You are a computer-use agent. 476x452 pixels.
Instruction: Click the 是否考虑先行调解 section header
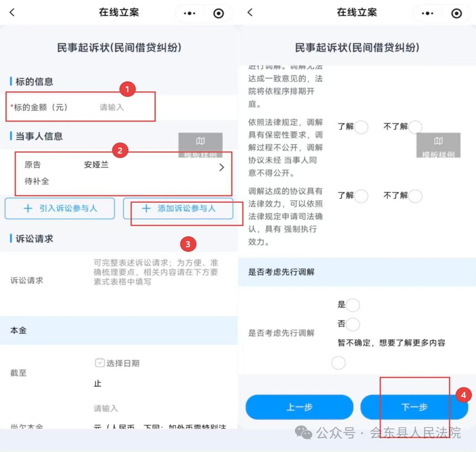tap(357, 272)
